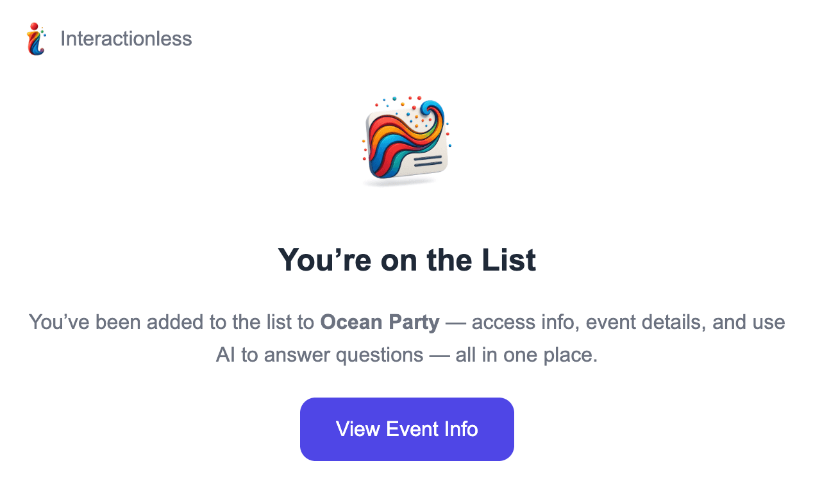Viewport: 813px width, 504px height.
Task: Open the View Event Info button
Action: tap(406, 429)
